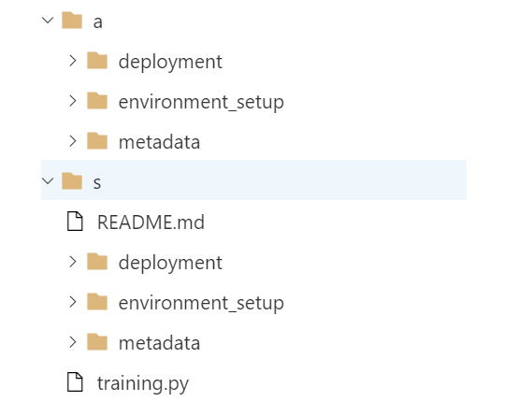The image size is (532, 416).
Task: Collapse folder a with its chevron
Action: (48, 21)
